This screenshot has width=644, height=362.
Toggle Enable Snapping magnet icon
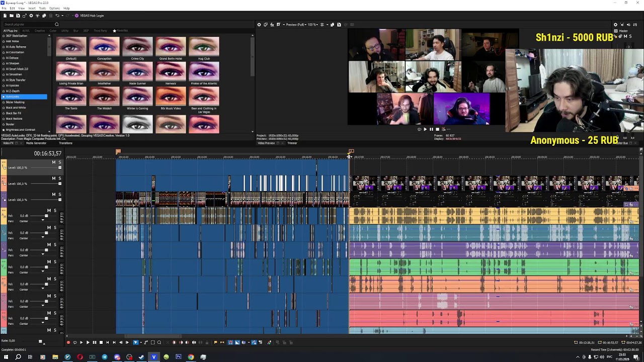pyautogui.click(x=230, y=342)
